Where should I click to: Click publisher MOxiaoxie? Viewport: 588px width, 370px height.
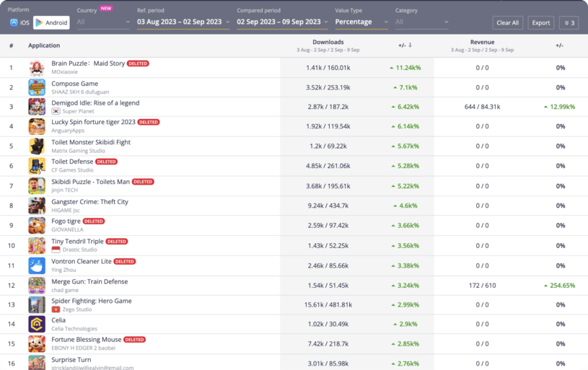64,72
